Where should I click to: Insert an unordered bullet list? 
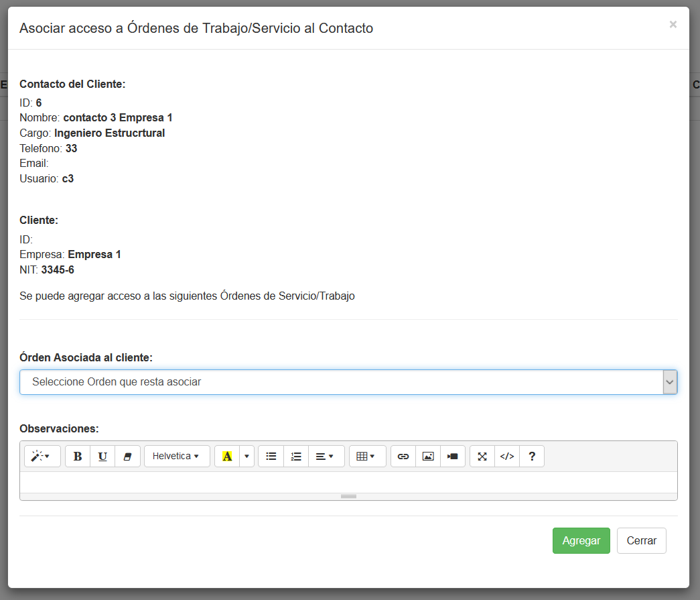coord(271,457)
